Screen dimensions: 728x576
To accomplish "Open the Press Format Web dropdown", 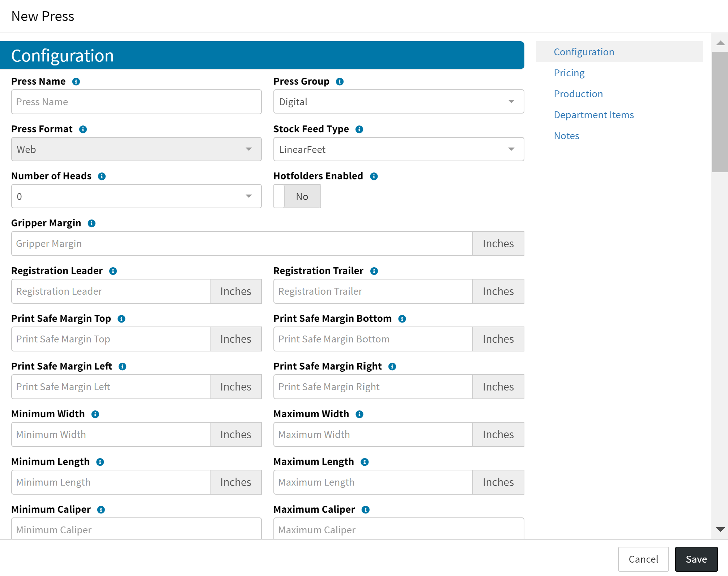I will click(136, 149).
